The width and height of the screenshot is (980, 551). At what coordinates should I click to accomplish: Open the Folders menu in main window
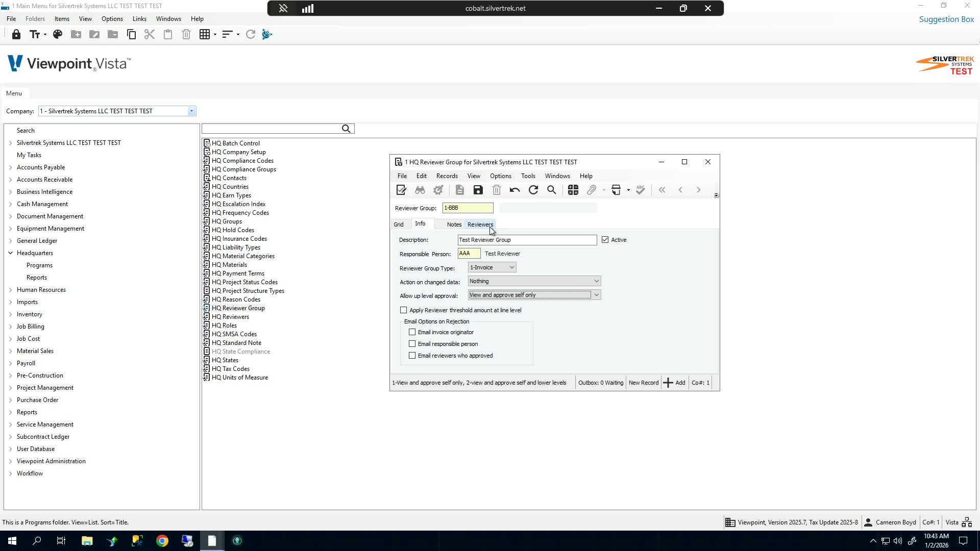click(x=35, y=19)
